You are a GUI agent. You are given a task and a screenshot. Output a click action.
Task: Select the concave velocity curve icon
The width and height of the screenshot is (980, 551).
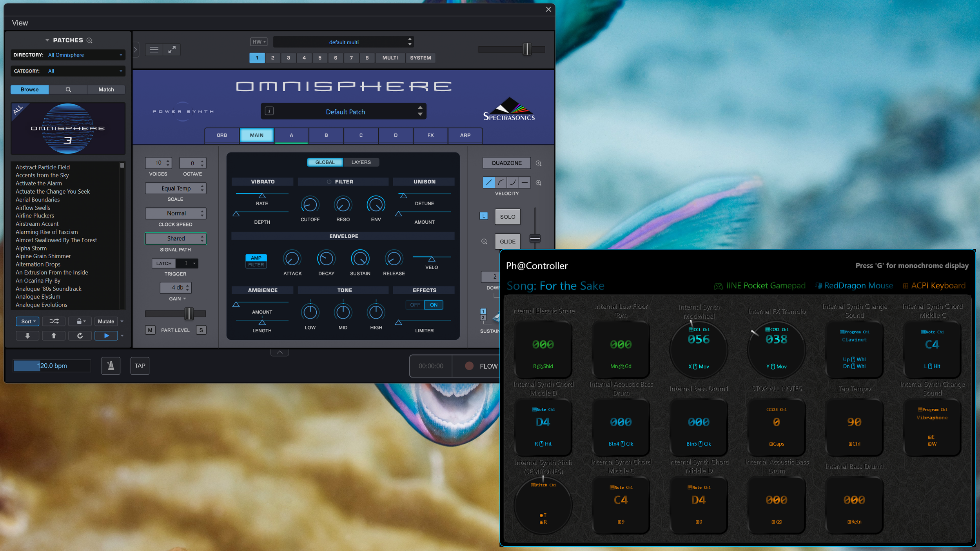click(x=513, y=183)
